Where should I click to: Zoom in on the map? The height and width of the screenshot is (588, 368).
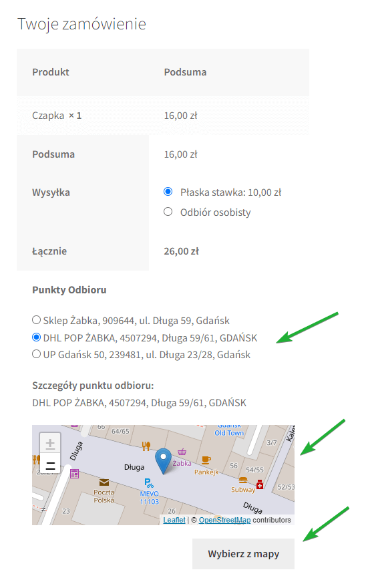[50, 444]
